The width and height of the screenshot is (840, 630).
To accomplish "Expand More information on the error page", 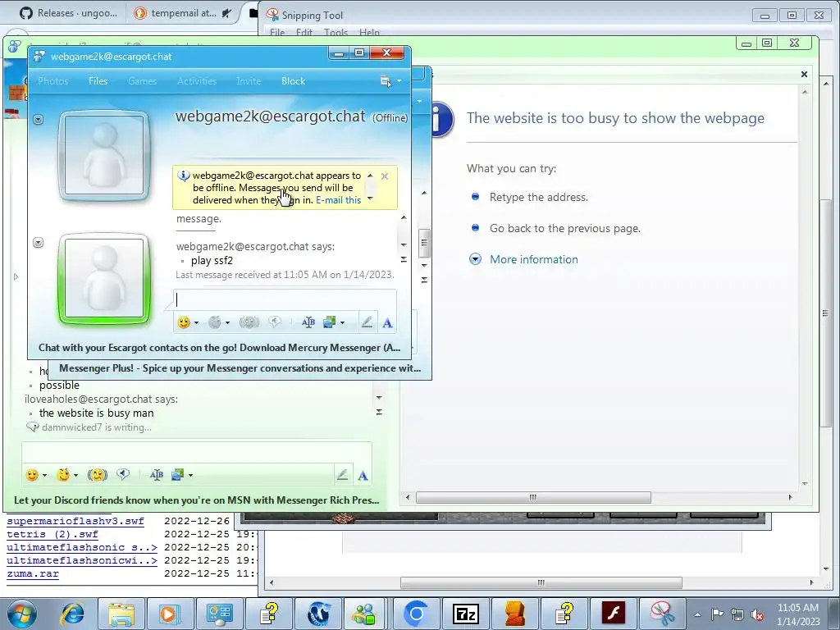I will coord(475,259).
